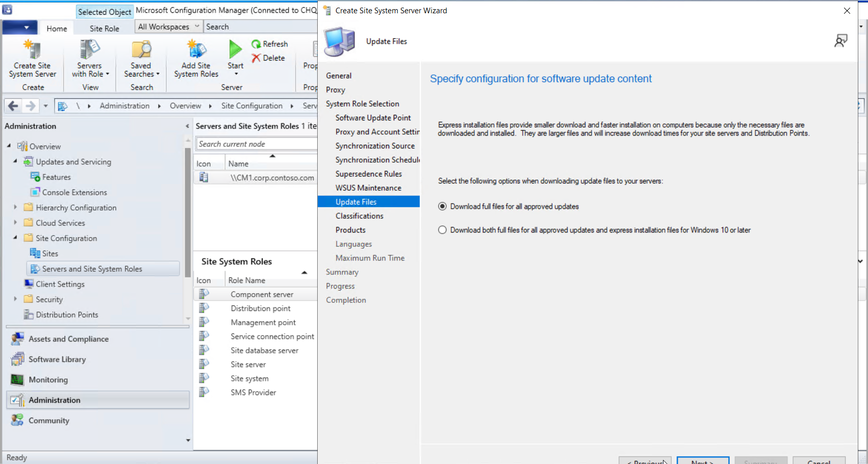Image resolution: width=868 pixels, height=464 pixels.
Task: Click the ribbon Search box
Action: (x=260, y=27)
